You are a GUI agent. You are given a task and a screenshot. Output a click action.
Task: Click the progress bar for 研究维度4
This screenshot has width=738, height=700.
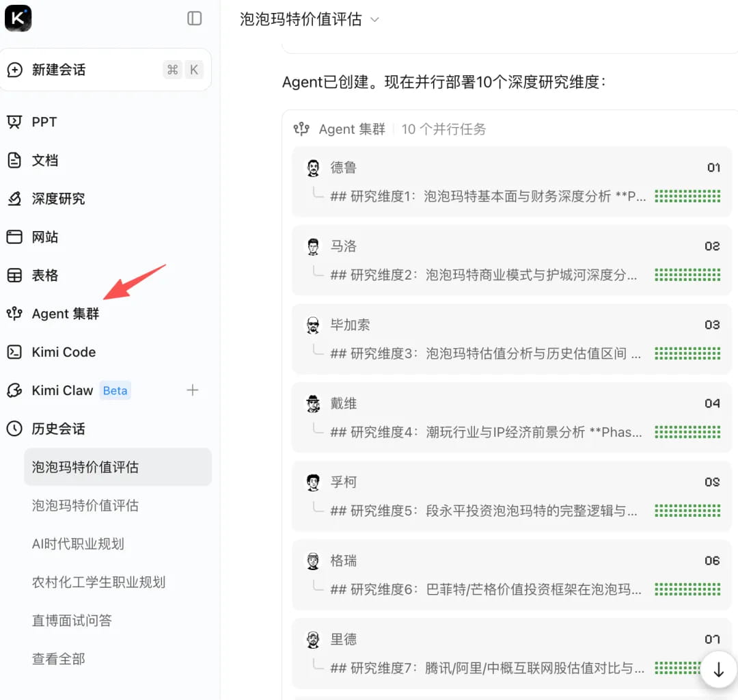(687, 432)
